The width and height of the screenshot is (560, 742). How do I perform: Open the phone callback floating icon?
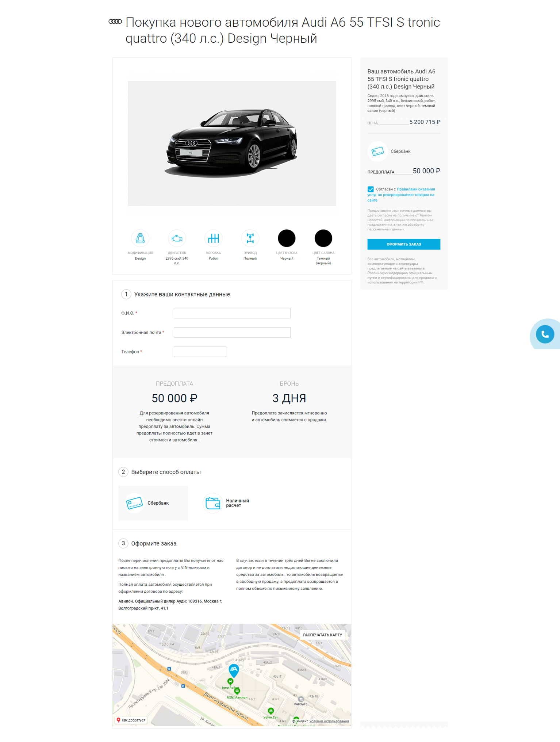coord(545,334)
